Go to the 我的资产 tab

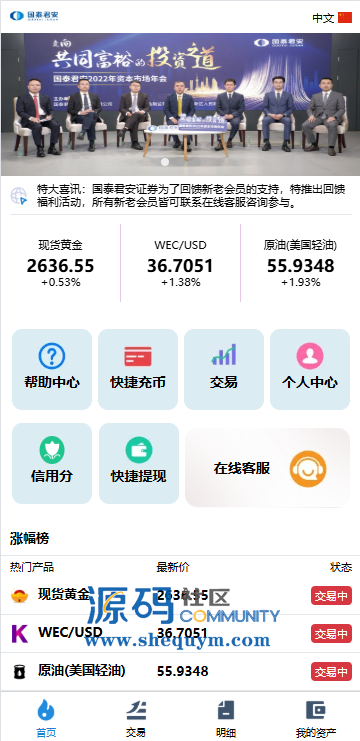point(316,719)
